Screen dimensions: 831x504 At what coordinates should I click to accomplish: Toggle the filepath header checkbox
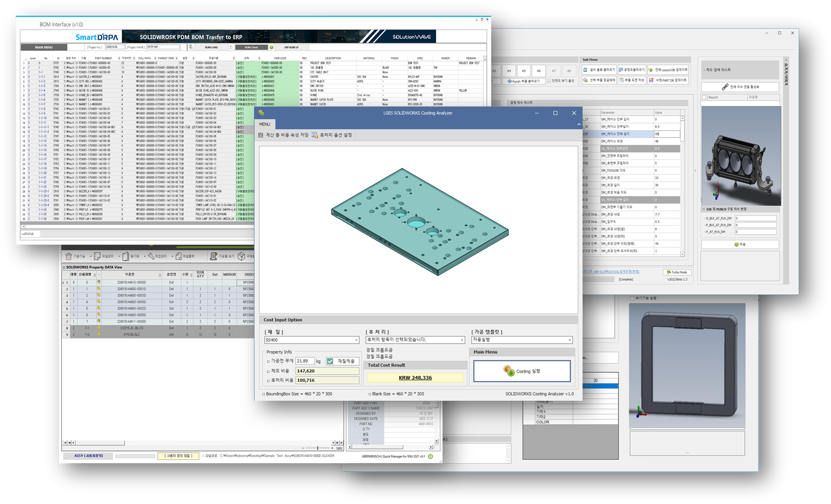(x=704, y=97)
